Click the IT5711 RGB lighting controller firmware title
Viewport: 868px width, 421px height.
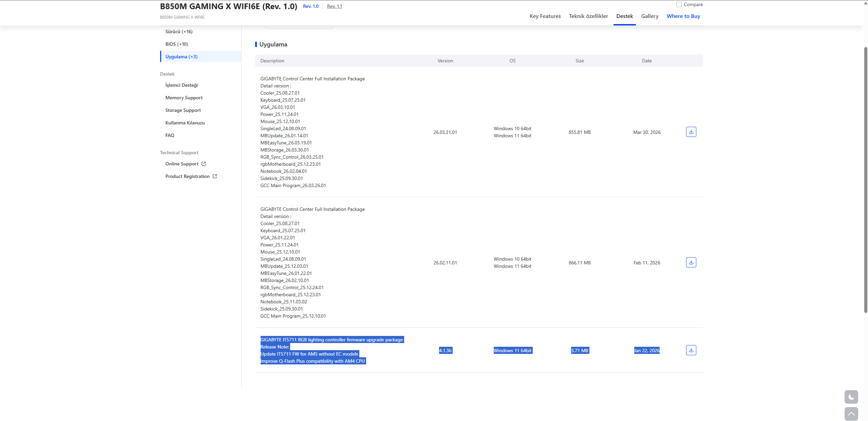(332, 340)
